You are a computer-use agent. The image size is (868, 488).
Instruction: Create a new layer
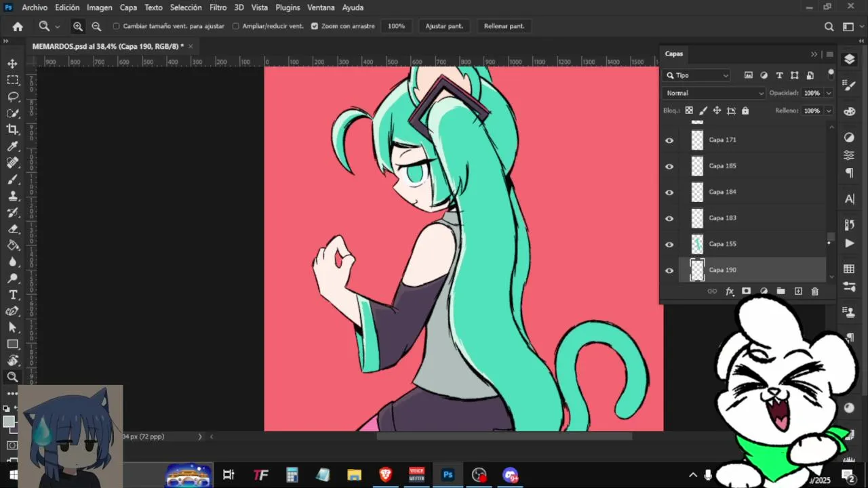point(798,291)
